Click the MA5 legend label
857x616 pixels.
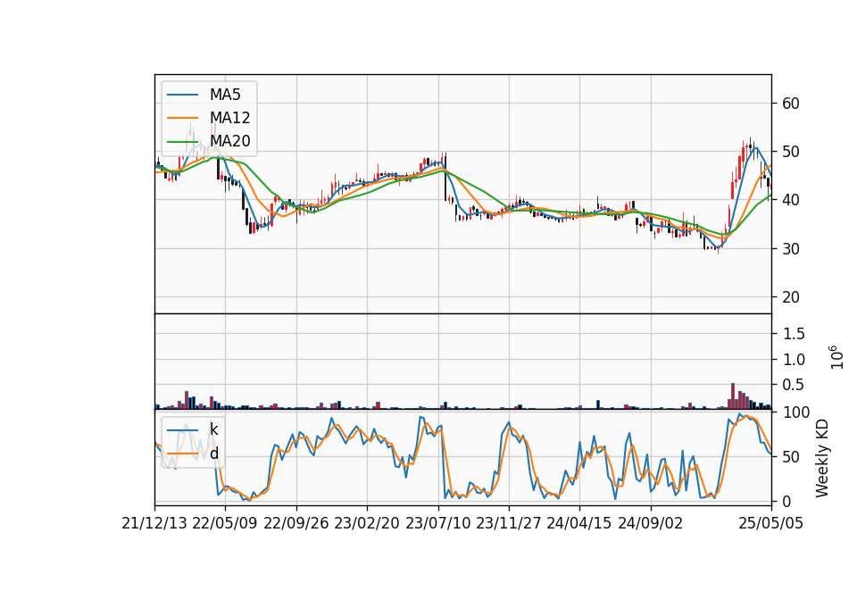click(225, 95)
